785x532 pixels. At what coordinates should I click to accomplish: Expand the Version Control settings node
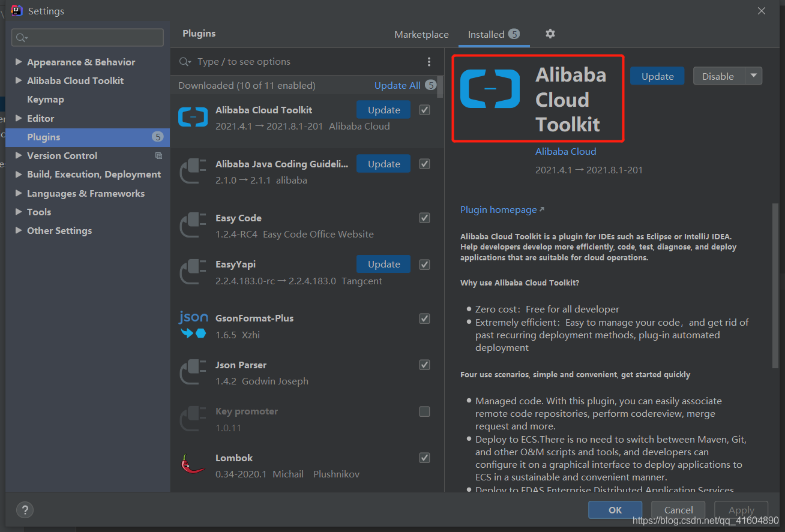(x=19, y=155)
